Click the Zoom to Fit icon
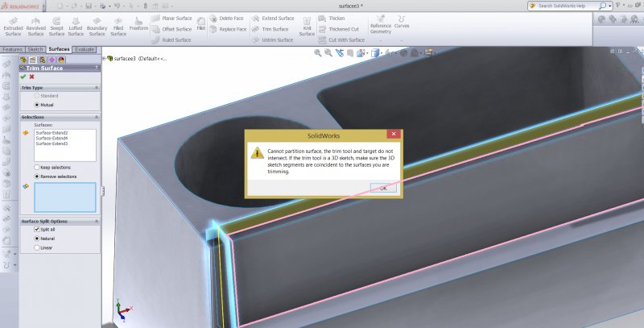Viewport: 644px width, 328px height. 317,52
